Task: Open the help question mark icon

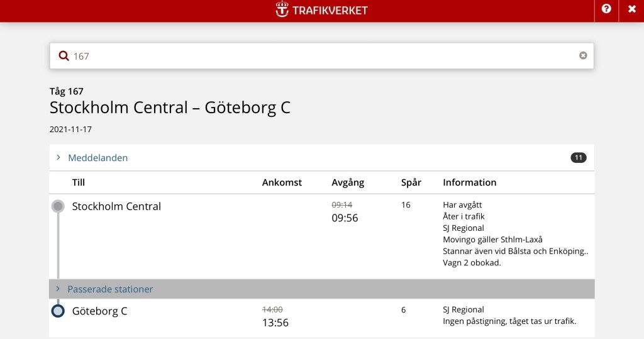Action: click(x=606, y=9)
